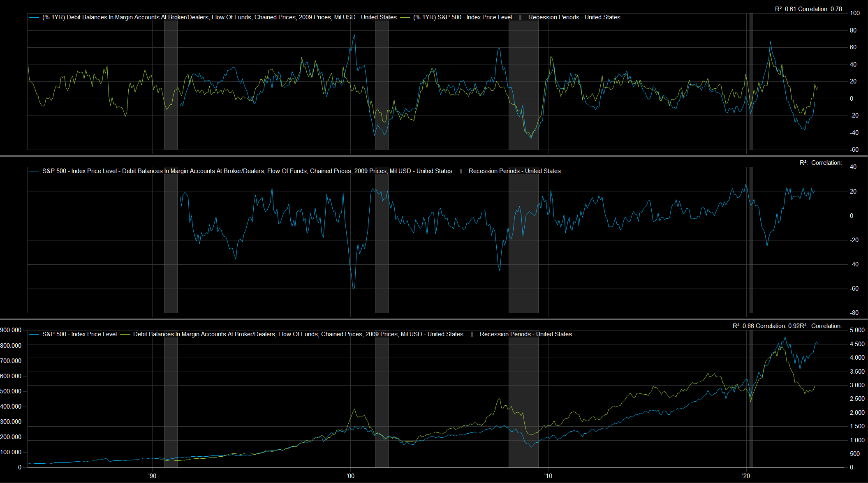
Task: Click blue line swatch for top-panel Debit Balances legend
Action: coord(35,18)
